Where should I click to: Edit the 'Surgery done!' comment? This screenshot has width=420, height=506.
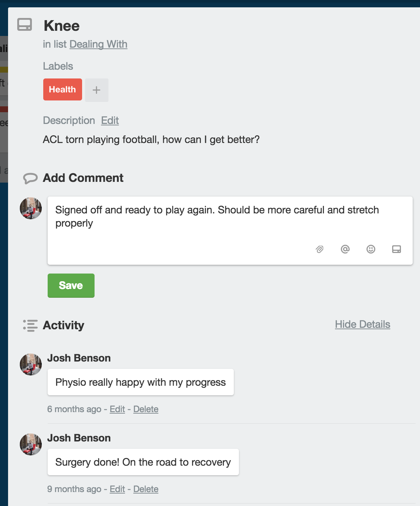[117, 489]
